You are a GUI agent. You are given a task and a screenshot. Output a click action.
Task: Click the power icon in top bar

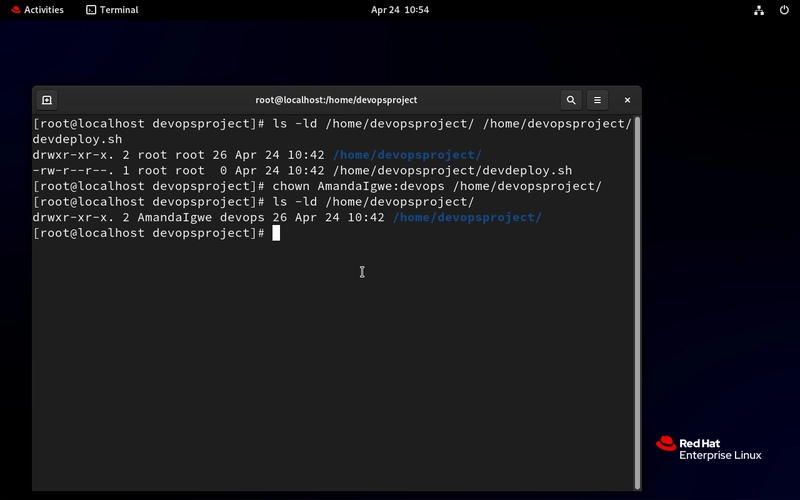click(x=784, y=10)
